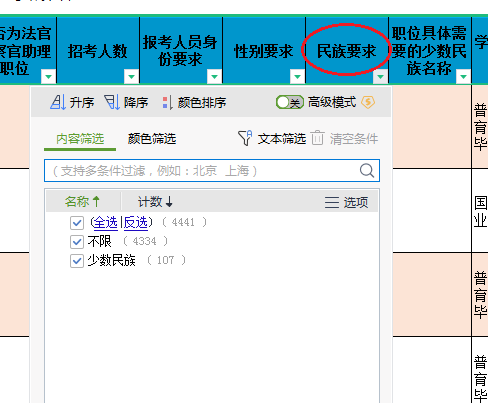This screenshot has width=488, height=403.
Task: Uncheck the 不限 checkbox
Action: 77,241
